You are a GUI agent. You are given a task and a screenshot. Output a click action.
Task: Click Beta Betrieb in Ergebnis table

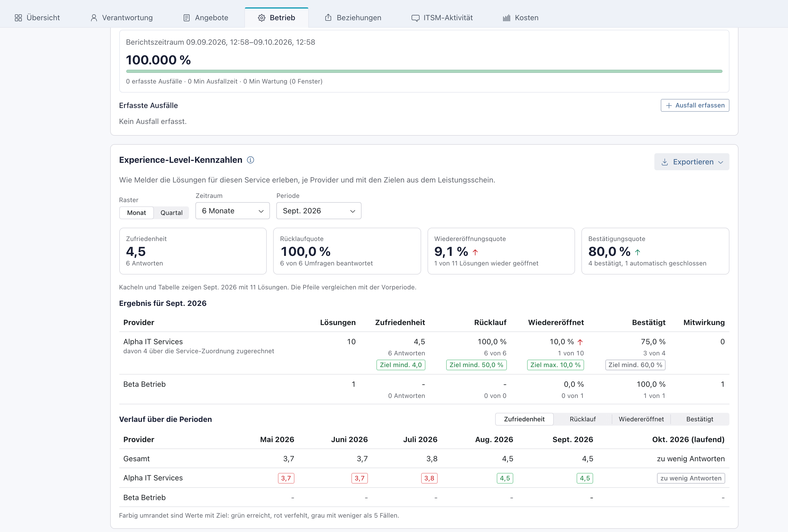tap(145, 384)
